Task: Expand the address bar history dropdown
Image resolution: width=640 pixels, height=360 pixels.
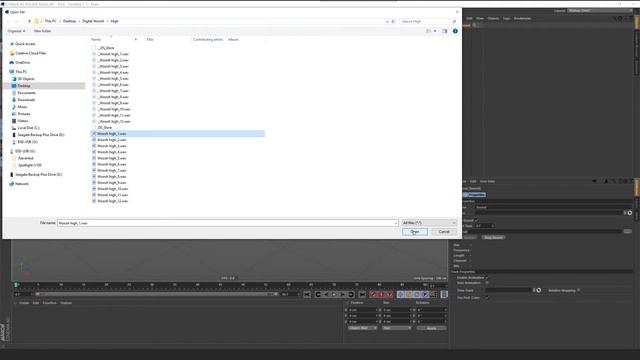Action: pyautogui.click(x=387, y=21)
